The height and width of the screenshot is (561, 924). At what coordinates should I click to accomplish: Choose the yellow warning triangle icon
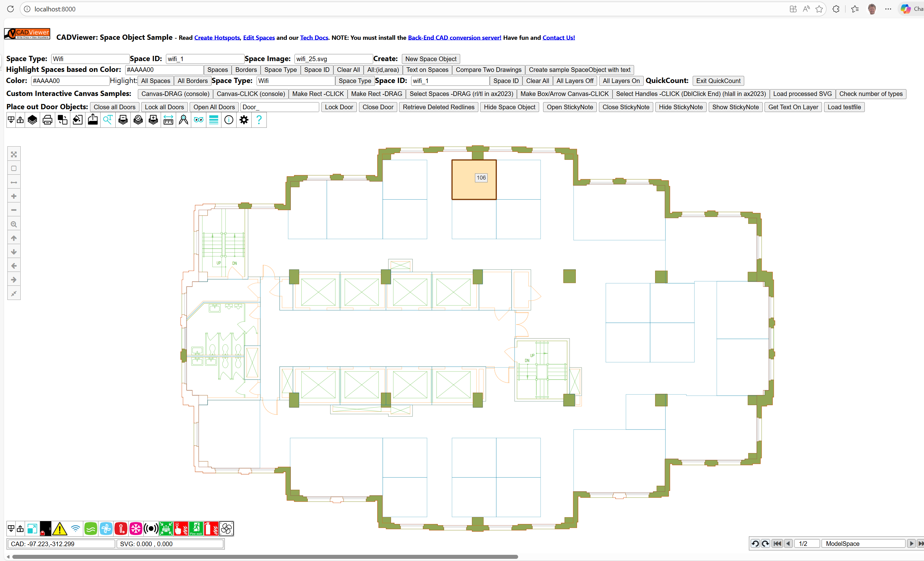coord(60,529)
